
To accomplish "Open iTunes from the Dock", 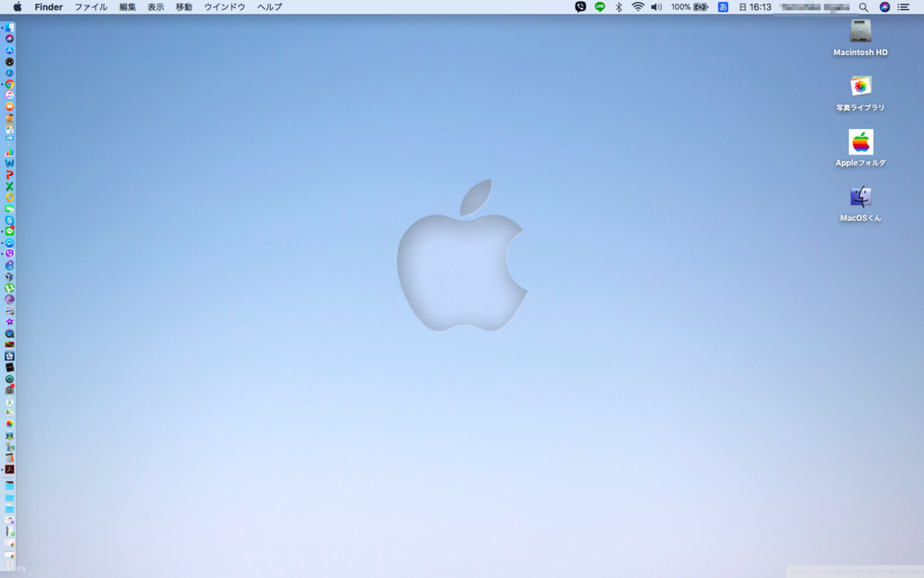I will click(x=9, y=95).
